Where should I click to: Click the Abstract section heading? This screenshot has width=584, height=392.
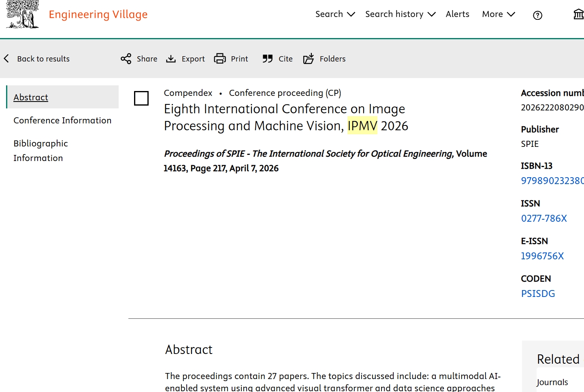[189, 350]
